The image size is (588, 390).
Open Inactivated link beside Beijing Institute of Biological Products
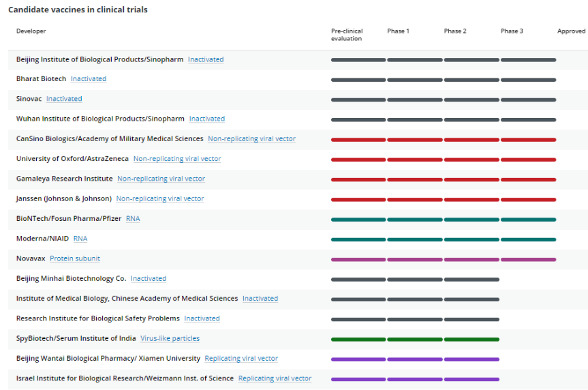[206, 59]
